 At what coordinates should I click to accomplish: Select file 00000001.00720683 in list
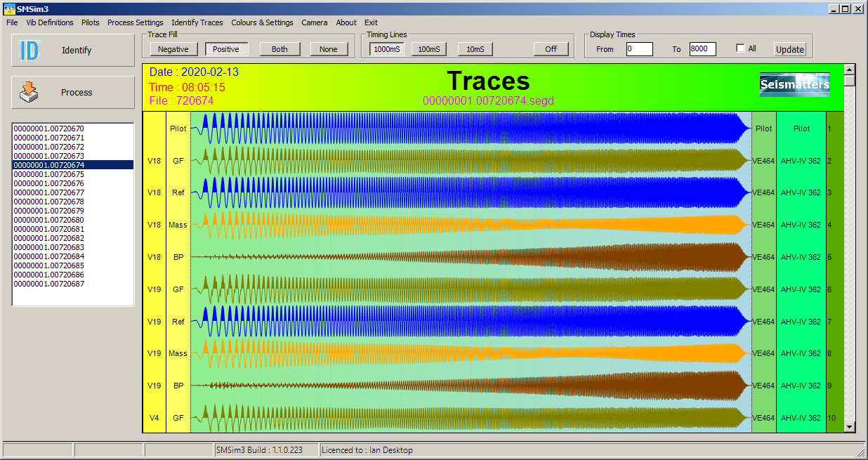click(73, 247)
